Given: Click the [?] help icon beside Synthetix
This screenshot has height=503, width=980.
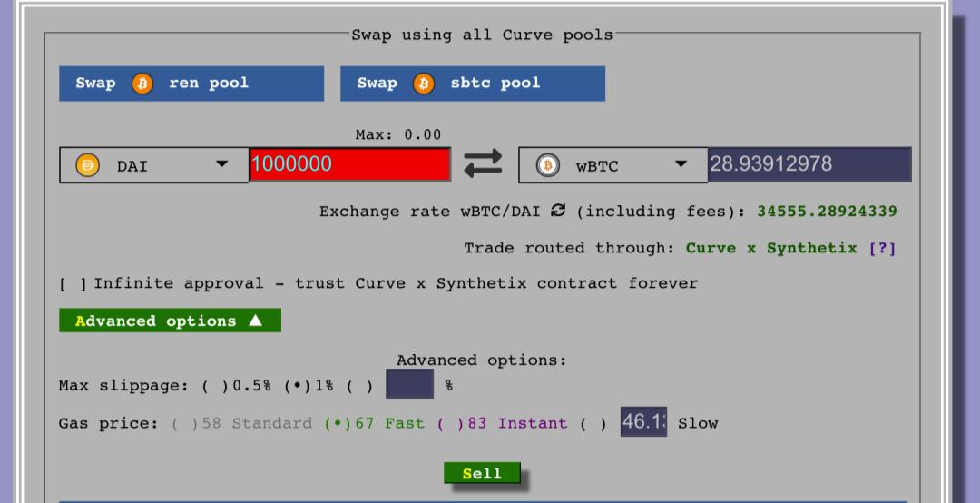Looking at the screenshot, I should (x=882, y=249).
